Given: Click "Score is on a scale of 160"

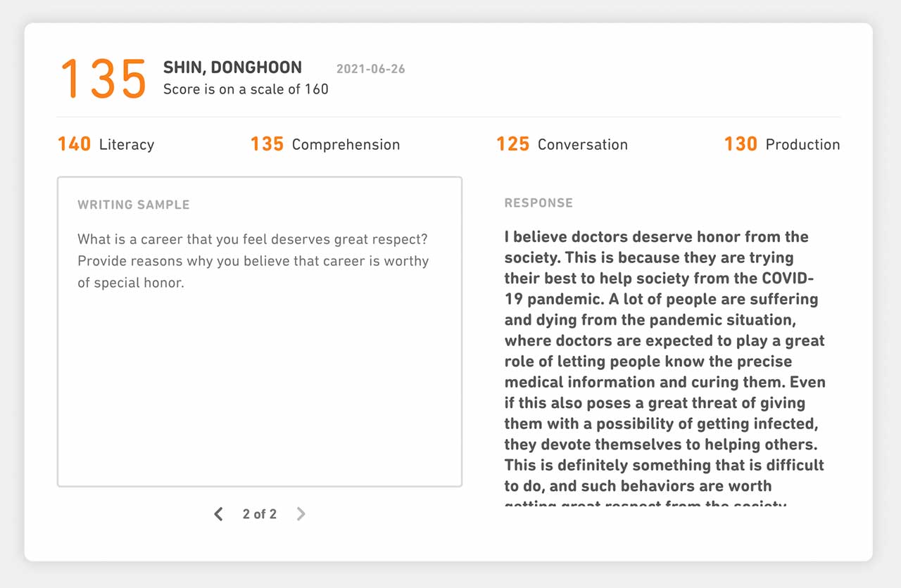Looking at the screenshot, I should (246, 89).
